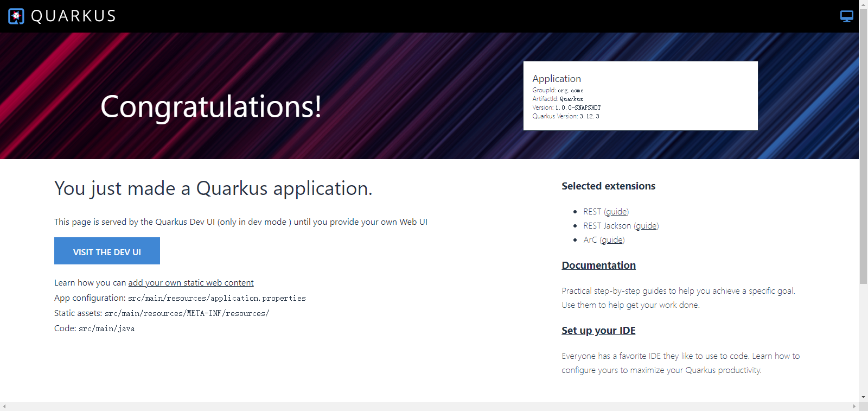
Task: Click the scrollbar down arrow
Action: pyautogui.click(x=863, y=397)
